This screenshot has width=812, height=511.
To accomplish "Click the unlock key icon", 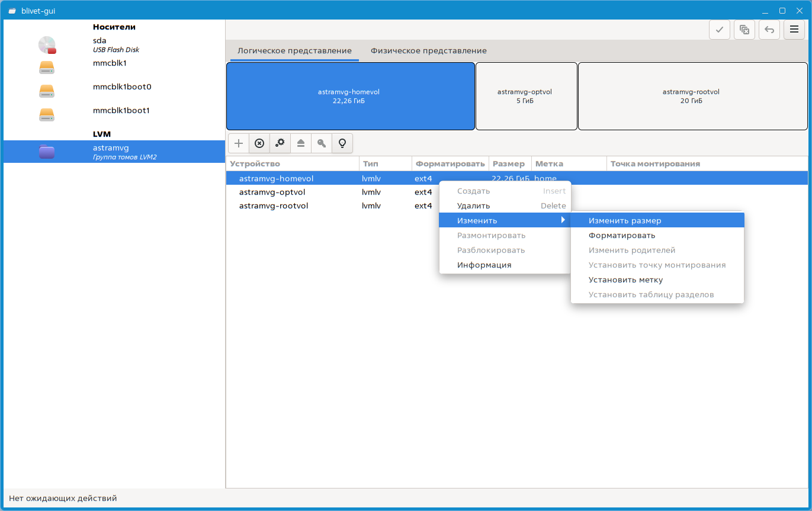I will click(x=322, y=143).
